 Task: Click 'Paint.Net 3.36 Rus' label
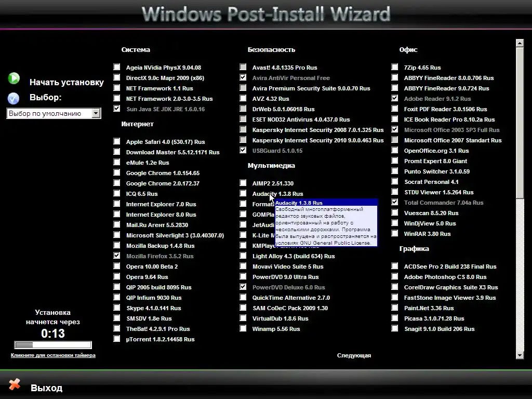429,308
